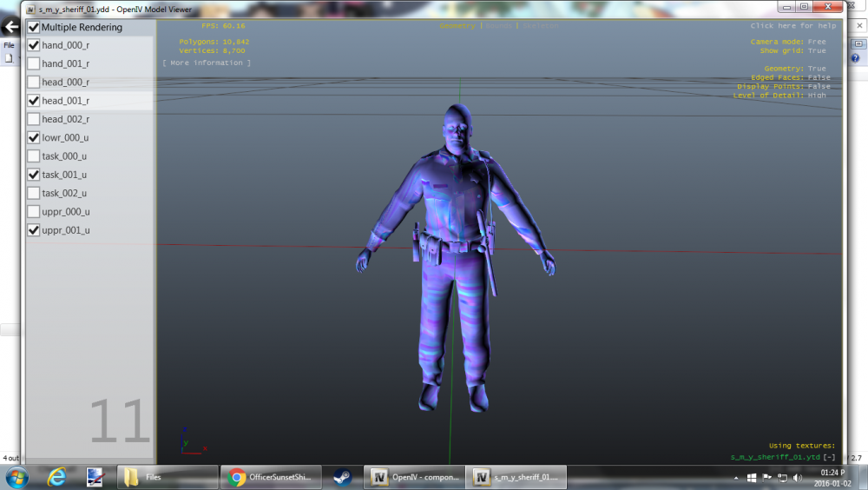Open the File menu behind viewer

tap(9, 45)
